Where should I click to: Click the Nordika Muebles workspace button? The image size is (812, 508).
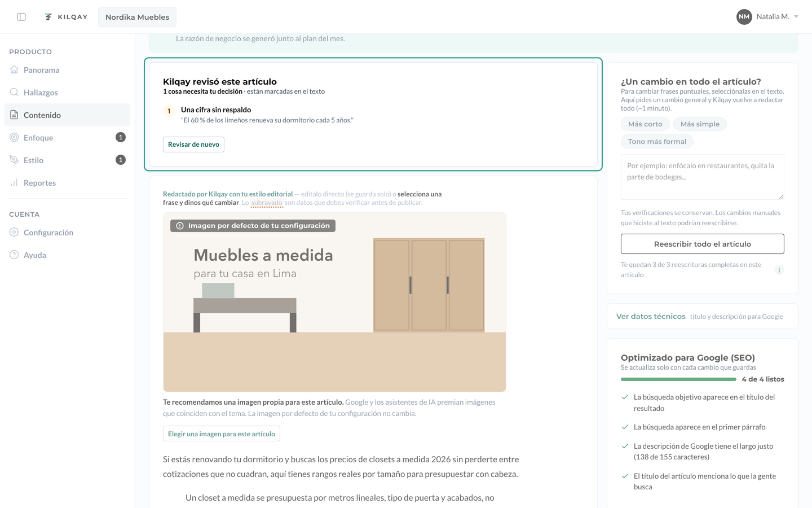pyautogui.click(x=137, y=17)
